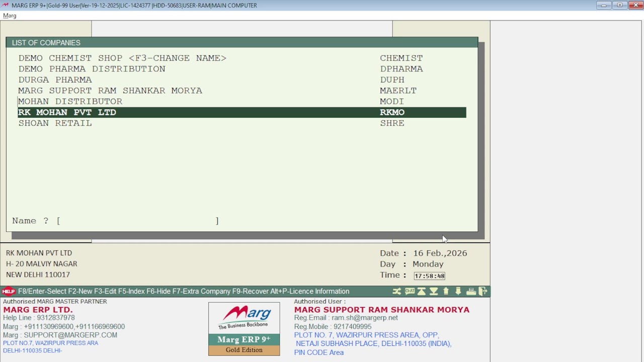Click PIN CODE Area text
This screenshot has width=644, height=362.
pyautogui.click(x=319, y=352)
